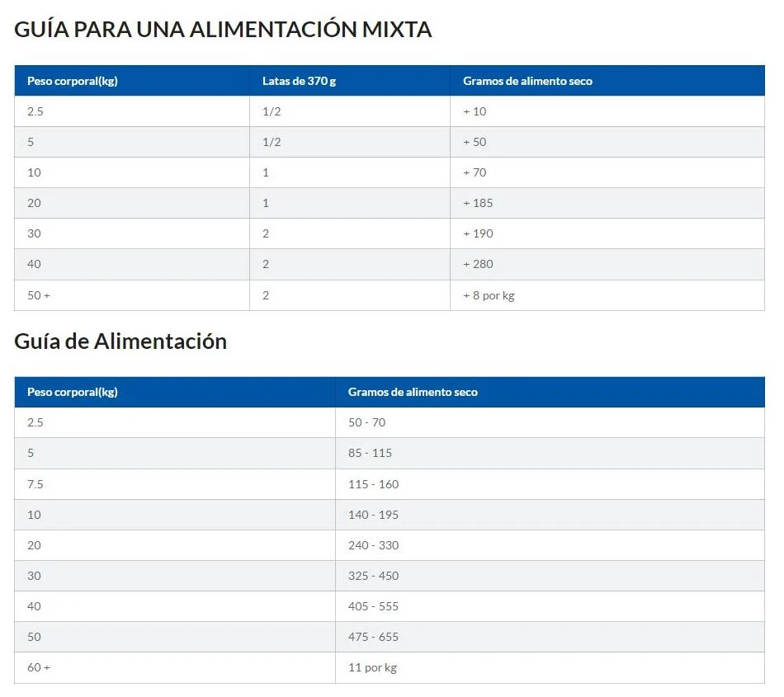Click the '240 - 330' grams range cell
The width and height of the screenshot is (784, 697).
click(x=373, y=545)
